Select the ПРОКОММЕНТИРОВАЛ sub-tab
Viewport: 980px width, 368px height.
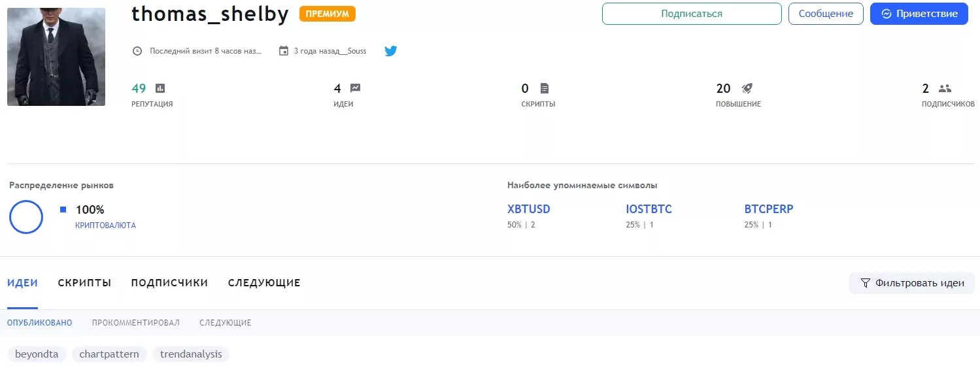(136, 323)
